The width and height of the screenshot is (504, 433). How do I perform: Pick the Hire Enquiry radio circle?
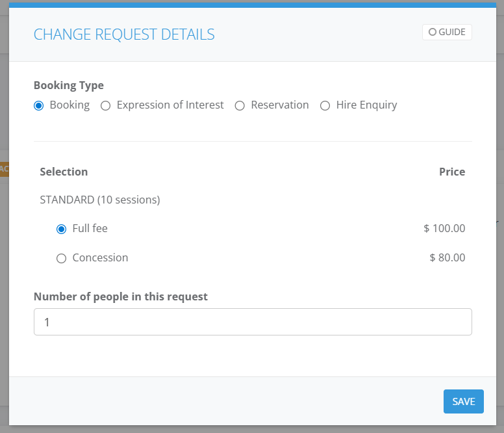(325, 105)
